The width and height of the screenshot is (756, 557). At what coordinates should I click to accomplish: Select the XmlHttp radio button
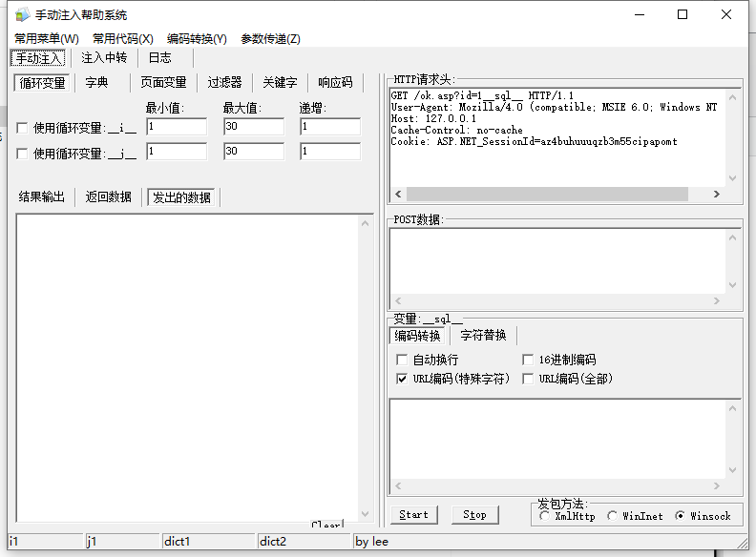[x=545, y=516]
